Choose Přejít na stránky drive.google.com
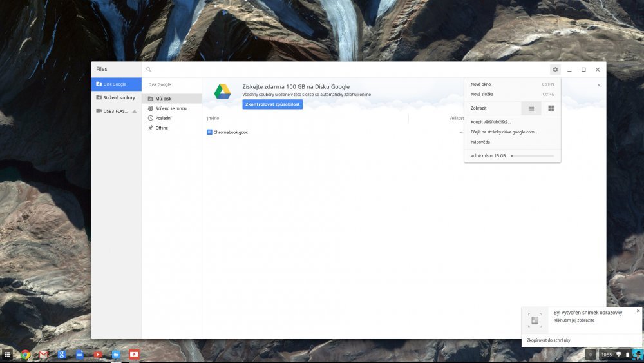This screenshot has width=644, height=363. (x=512, y=132)
